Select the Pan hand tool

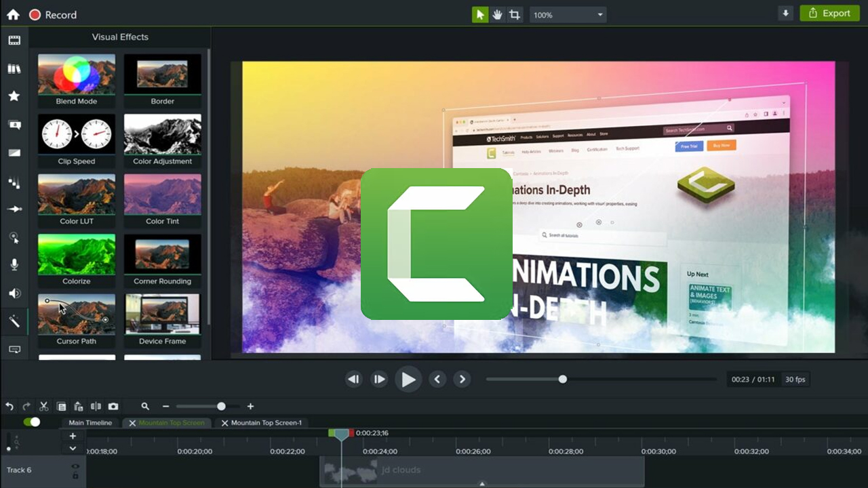coord(497,15)
